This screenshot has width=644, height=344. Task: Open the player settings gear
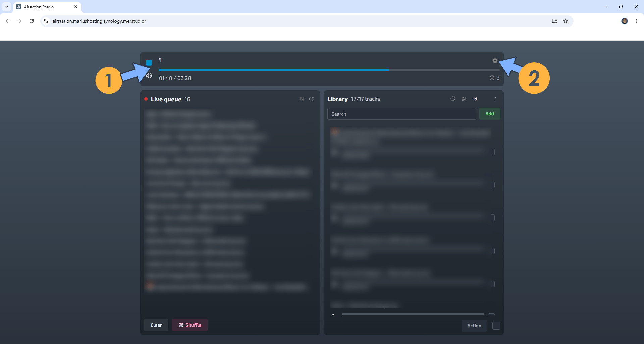click(495, 61)
